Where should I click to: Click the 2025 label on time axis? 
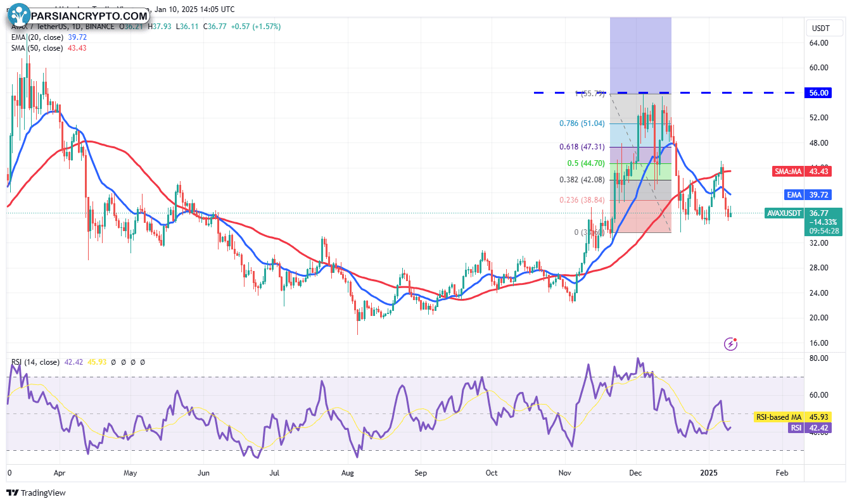709,473
